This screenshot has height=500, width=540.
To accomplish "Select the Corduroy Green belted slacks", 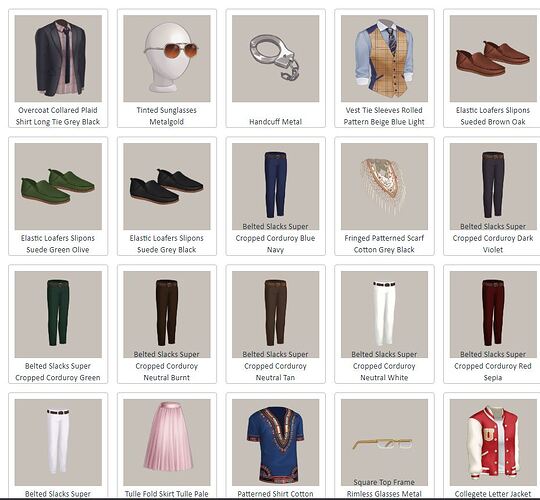I will click(x=58, y=324).
